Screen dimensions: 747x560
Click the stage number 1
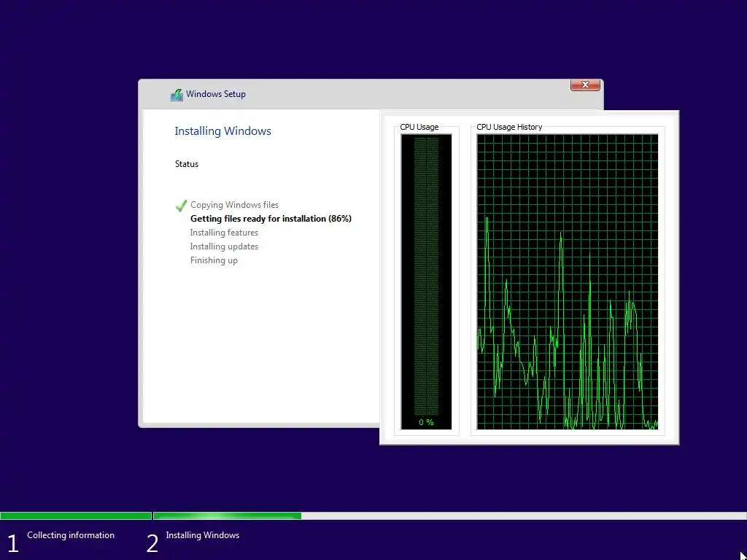click(13, 543)
